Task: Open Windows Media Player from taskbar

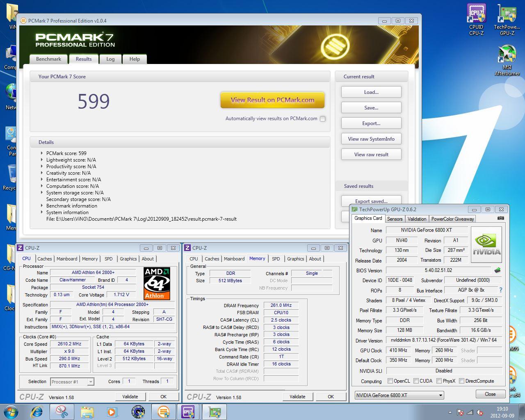Action: point(112,412)
